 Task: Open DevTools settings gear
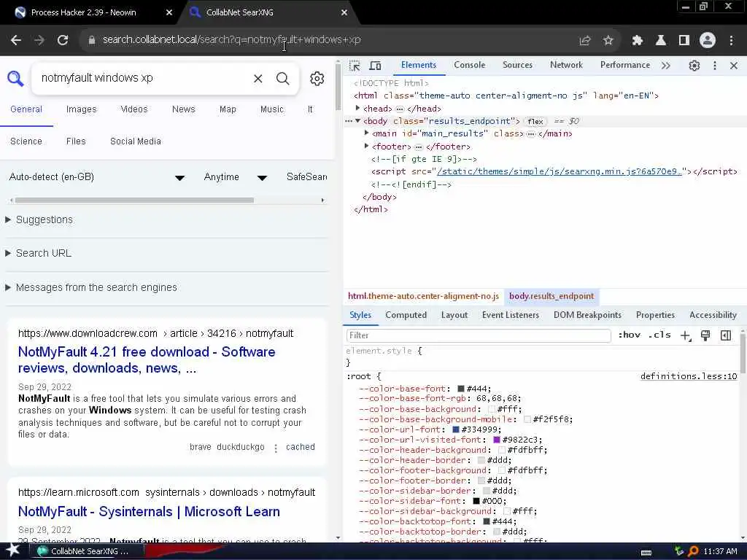pyautogui.click(x=694, y=65)
